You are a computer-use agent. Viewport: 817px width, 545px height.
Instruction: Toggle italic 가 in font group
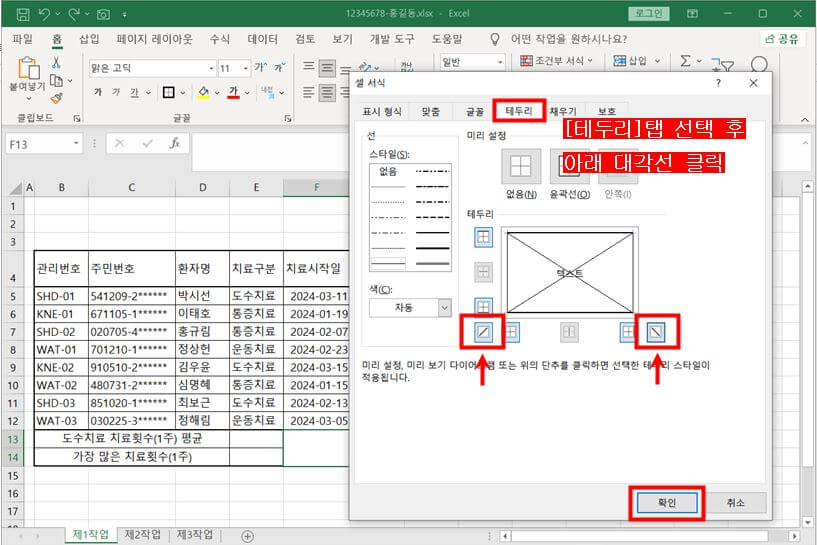click(x=116, y=93)
